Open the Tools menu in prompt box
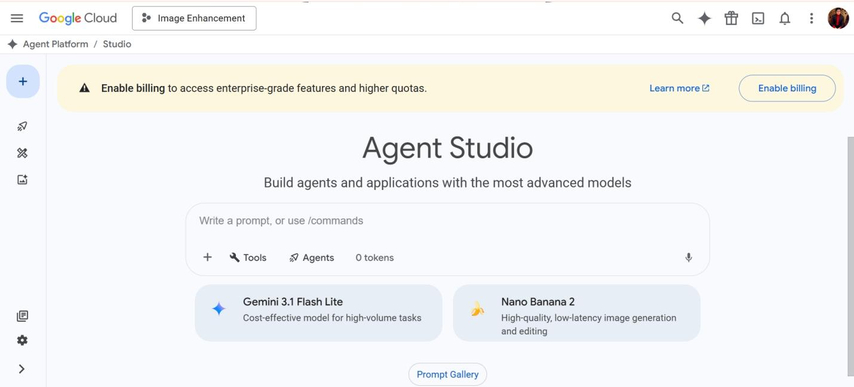 248,257
